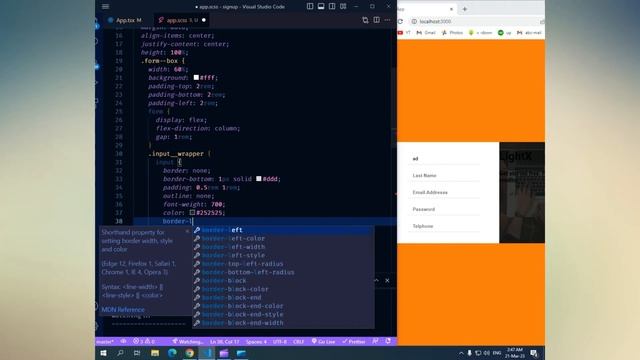Change the UTF-8 file encoding
The height and width of the screenshot is (360, 640).
280,342
